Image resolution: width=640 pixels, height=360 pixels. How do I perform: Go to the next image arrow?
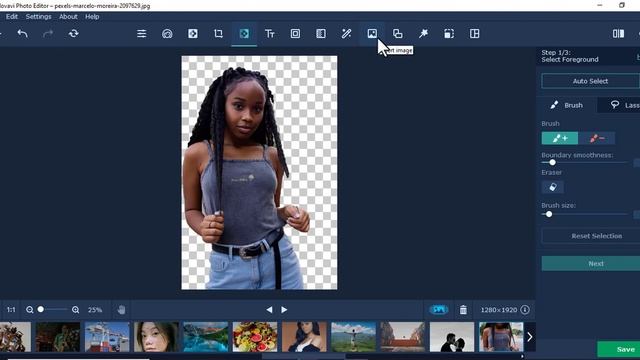pos(284,310)
